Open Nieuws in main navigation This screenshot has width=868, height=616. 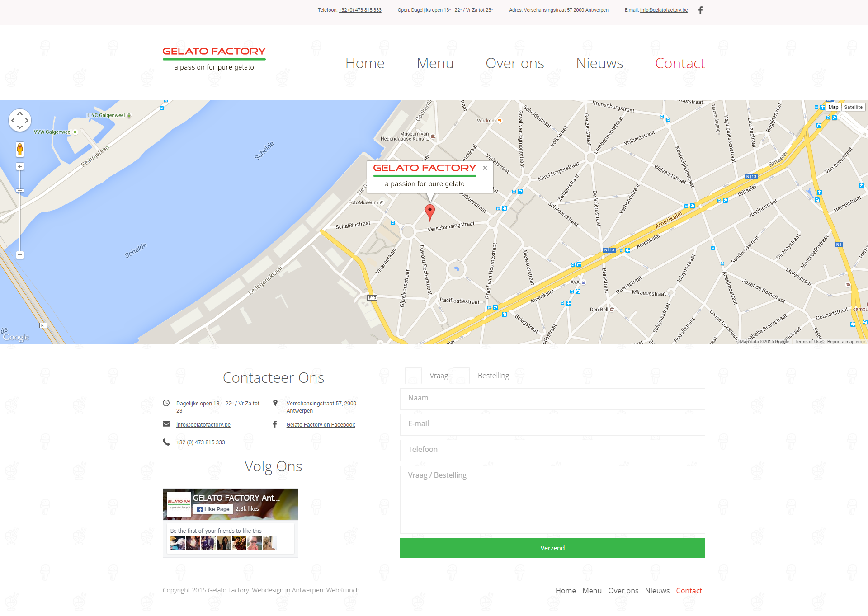[599, 63]
